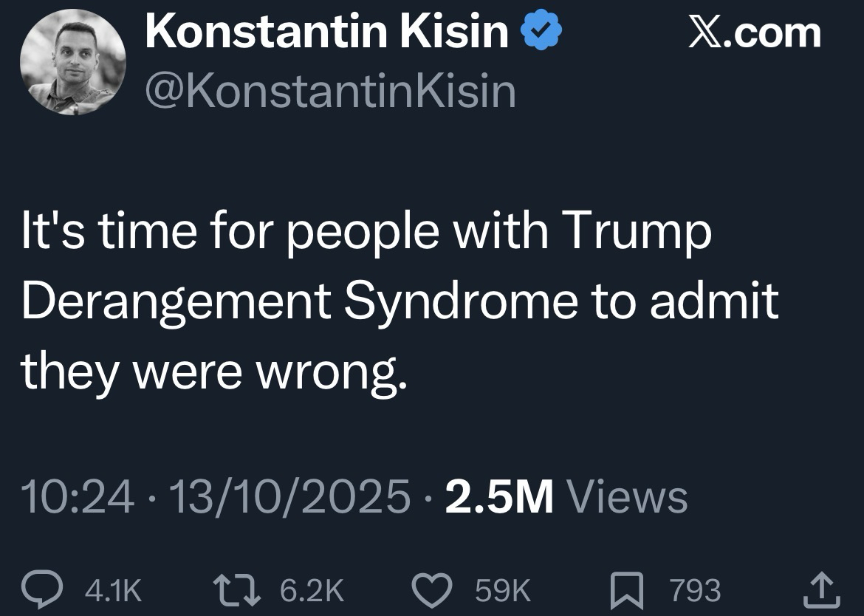Click the 59K likes count
The image size is (864, 616).
click(502, 591)
